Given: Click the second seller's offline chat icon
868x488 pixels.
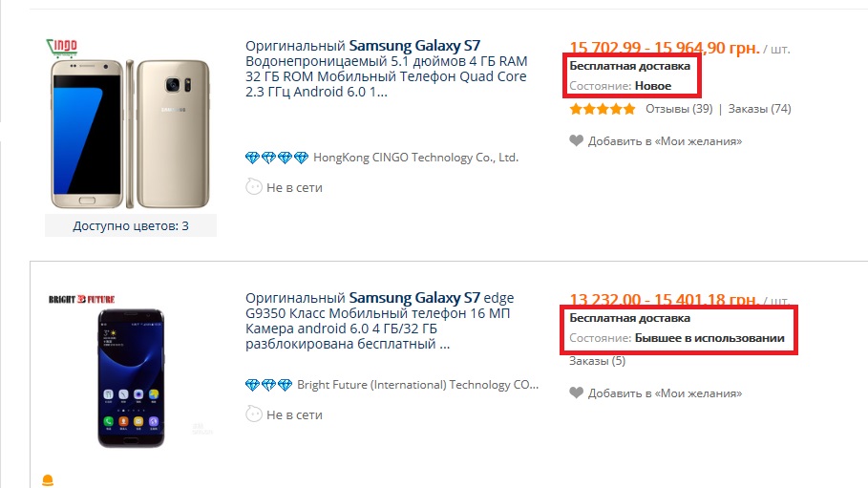Looking at the screenshot, I should coord(254,414).
